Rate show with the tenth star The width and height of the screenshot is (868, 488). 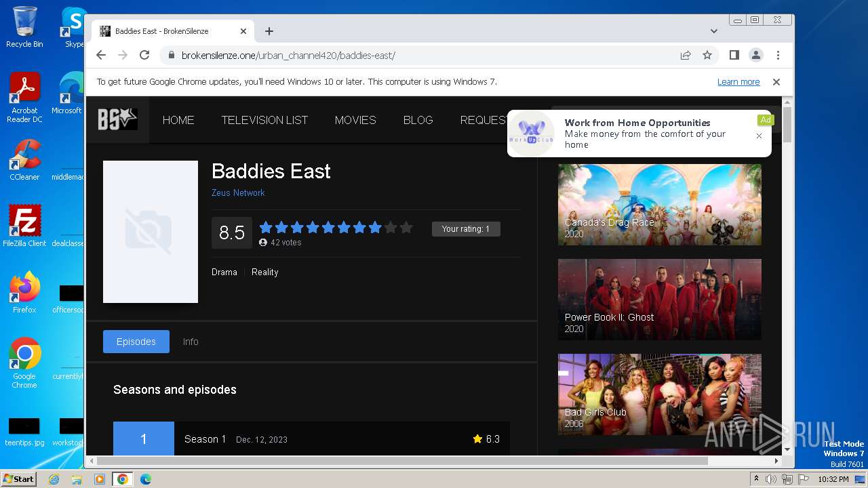pyautogui.click(x=406, y=228)
